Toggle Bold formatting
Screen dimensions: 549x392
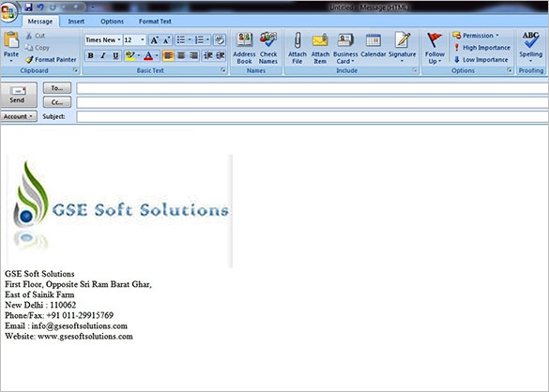pos(91,55)
